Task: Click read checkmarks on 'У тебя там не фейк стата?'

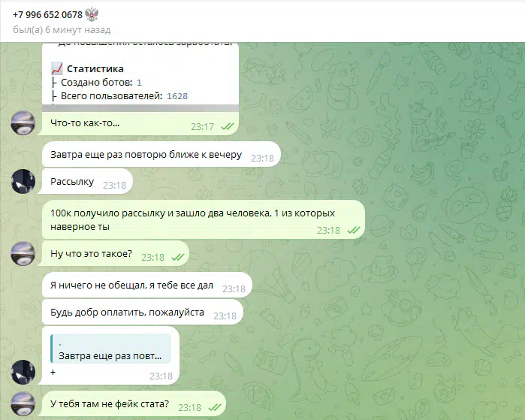Action: click(215, 407)
